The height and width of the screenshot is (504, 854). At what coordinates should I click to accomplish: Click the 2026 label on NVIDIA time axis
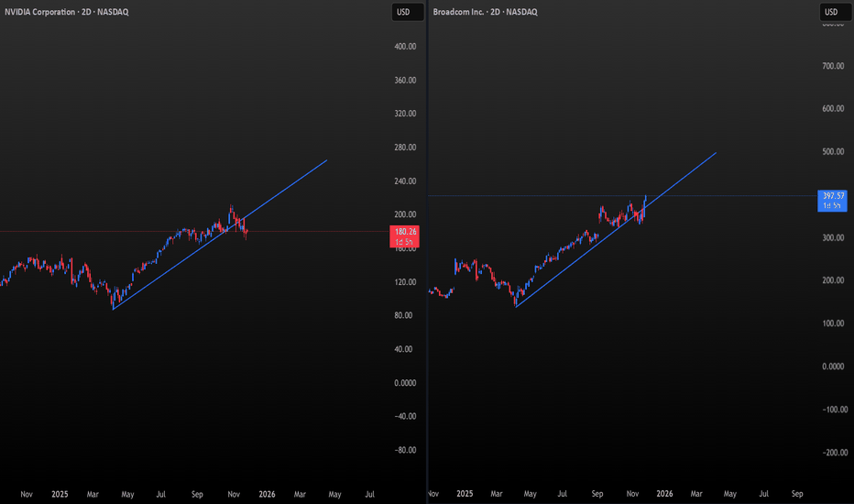pos(267,493)
